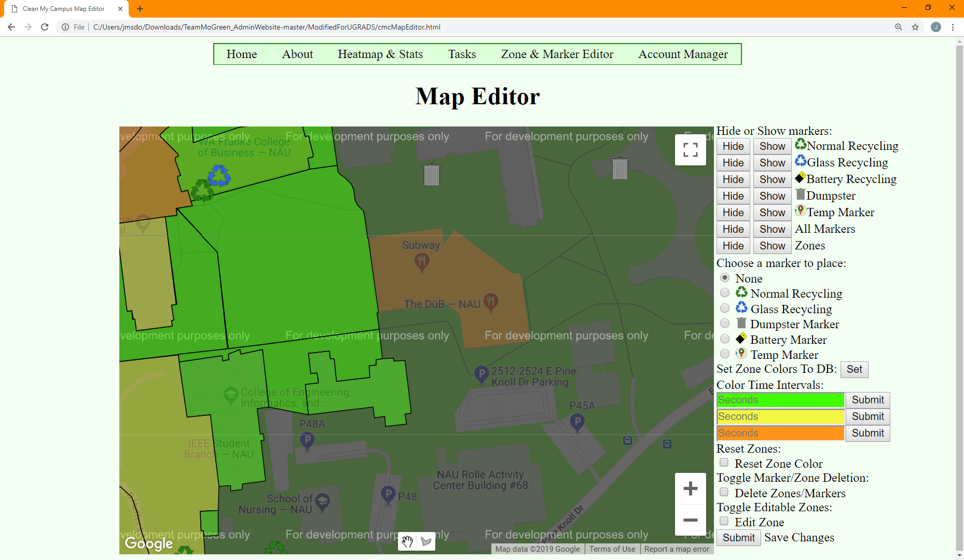Click the green Seconds interval field
The width and height of the screenshot is (964, 560).
pos(780,400)
